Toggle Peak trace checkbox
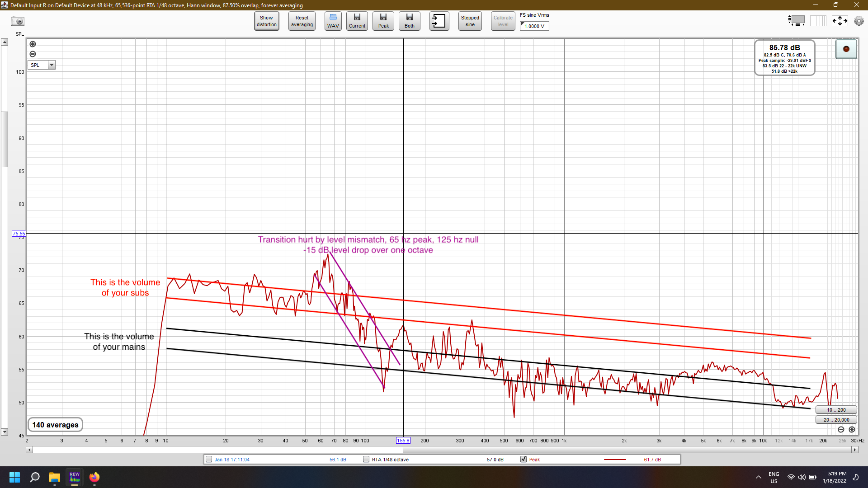The image size is (868, 488). (x=524, y=460)
